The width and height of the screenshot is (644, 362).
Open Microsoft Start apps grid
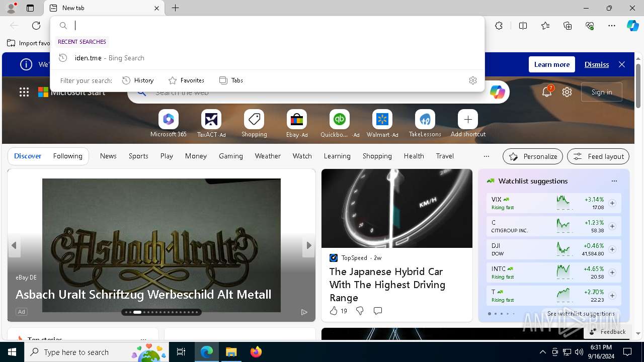[x=24, y=92]
